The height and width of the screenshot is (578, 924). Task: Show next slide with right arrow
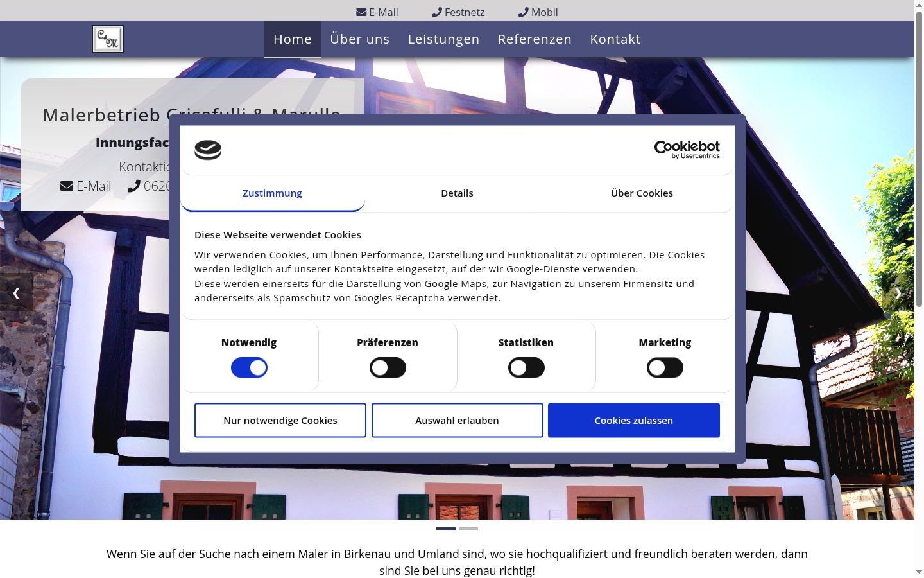coord(898,293)
